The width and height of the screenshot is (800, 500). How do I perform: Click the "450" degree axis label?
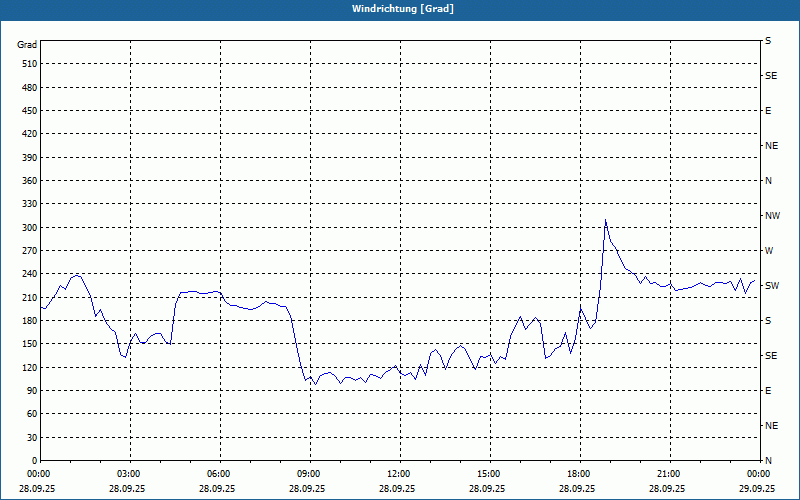tap(30, 111)
